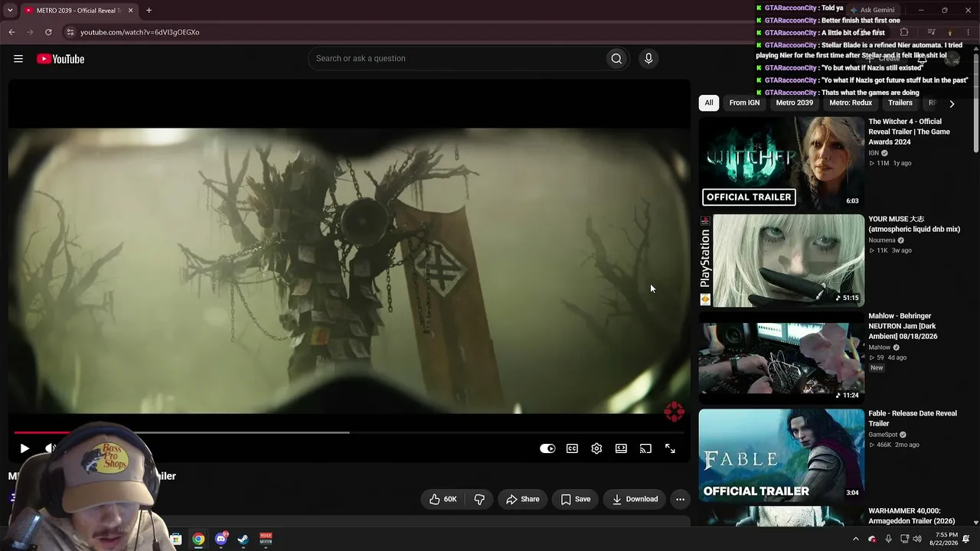Save the video to a playlist
The width and height of the screenshot is (980, 551).
[x=576, y=499]
